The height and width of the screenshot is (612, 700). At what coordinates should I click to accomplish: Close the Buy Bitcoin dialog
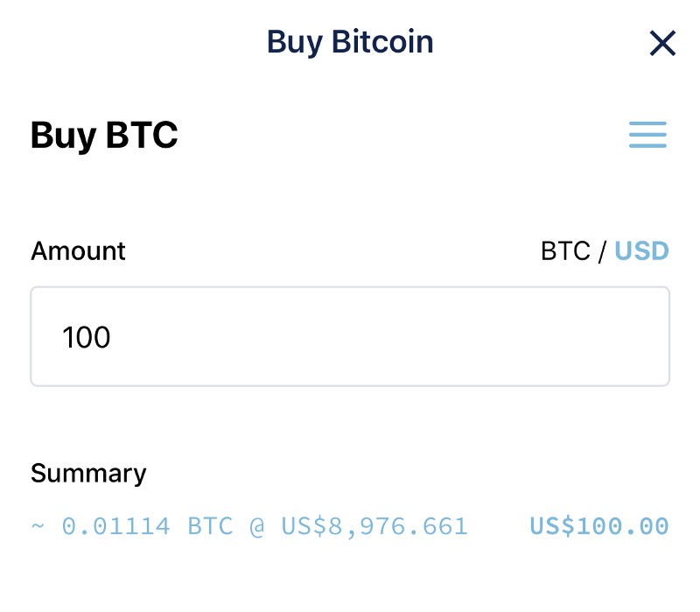click(x=662, y=43)
